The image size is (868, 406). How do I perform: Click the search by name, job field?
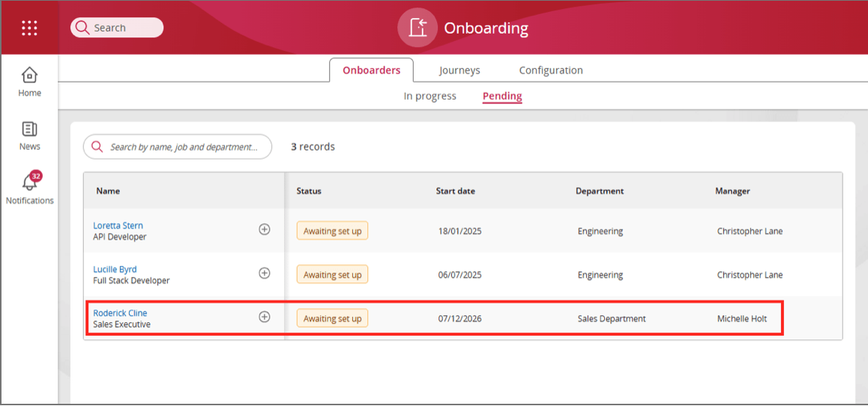[x=187, y=147]
